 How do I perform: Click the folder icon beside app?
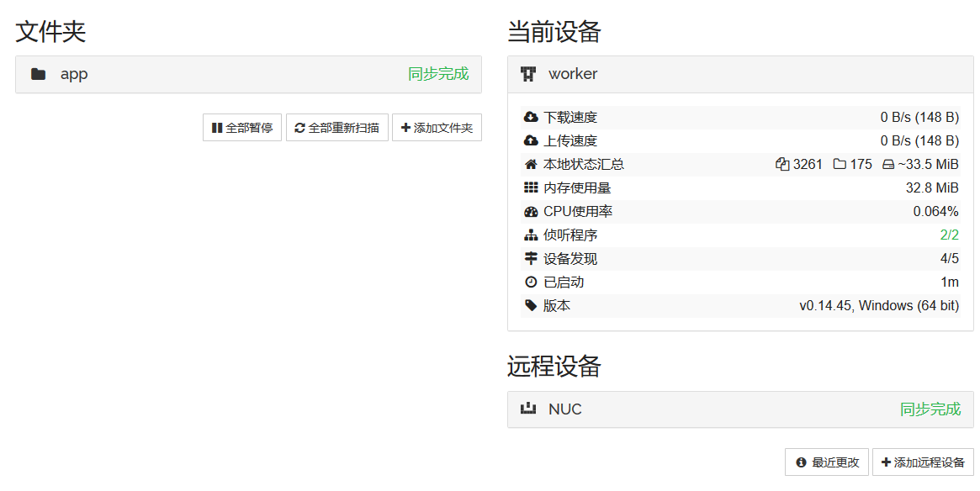(38, 74)
